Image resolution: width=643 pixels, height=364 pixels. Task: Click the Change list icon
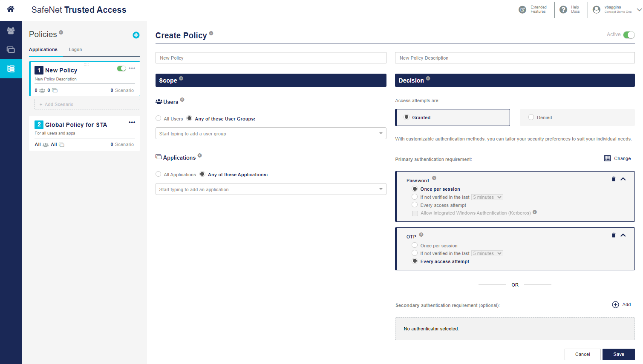(x=607, y=158)
